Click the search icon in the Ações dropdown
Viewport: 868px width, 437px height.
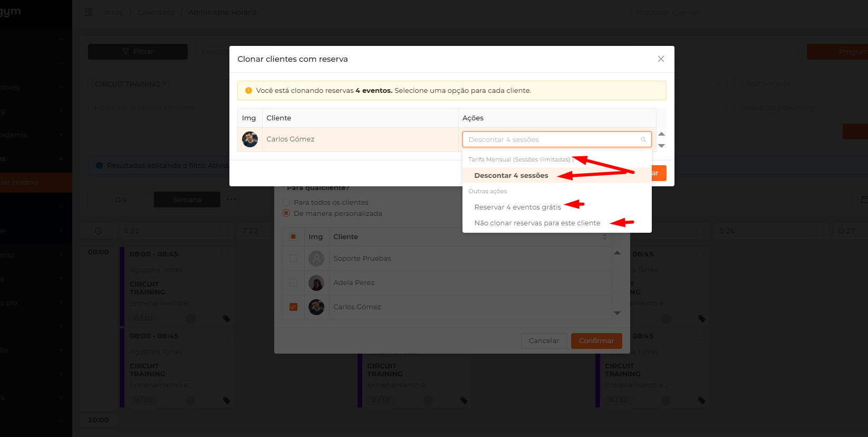pos(643,140)
